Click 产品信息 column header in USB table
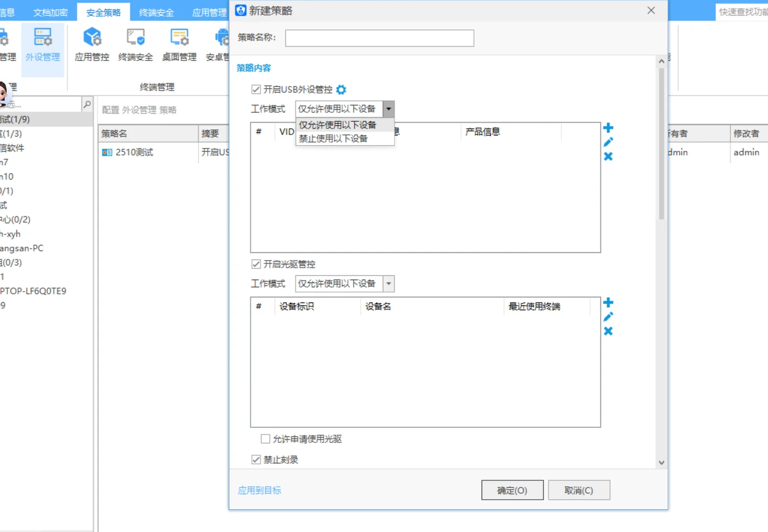Viewport: 768px width, 532px height. click(x=511, y=132)
